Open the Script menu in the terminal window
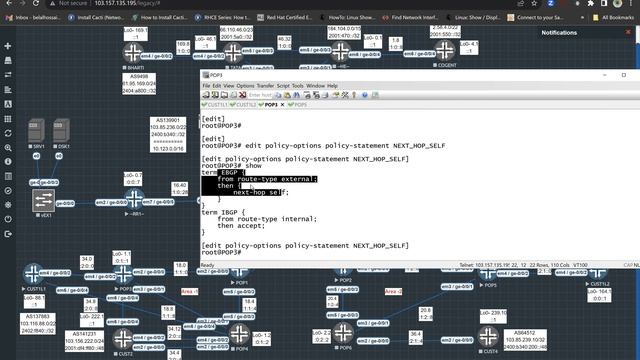This screenshot has width=640, height=360. (x=283, y=86)
